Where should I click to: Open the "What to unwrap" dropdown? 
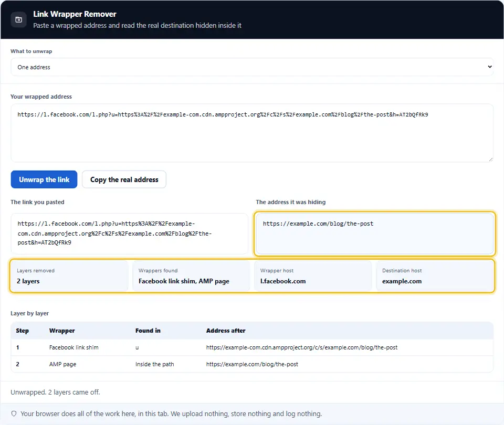252,67
